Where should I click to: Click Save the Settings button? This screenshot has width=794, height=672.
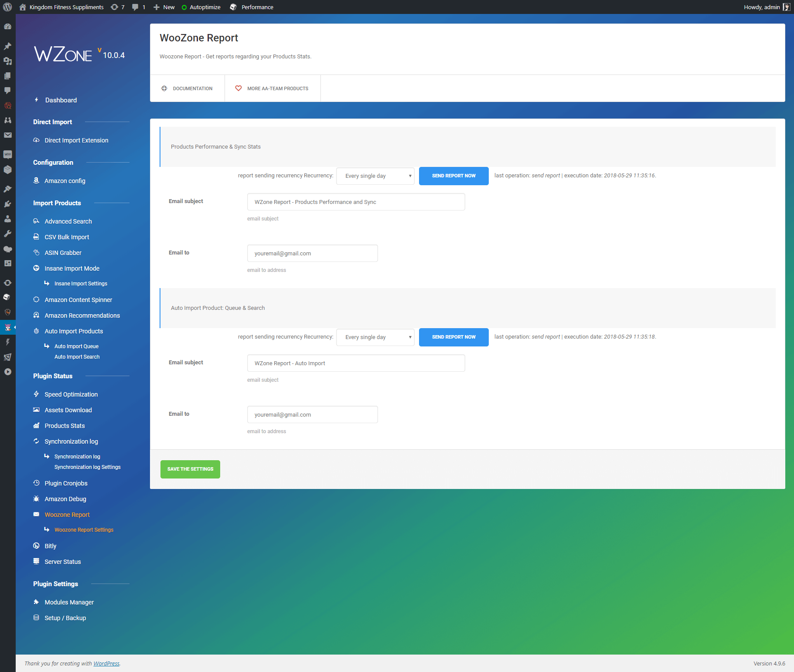(190, 469)
